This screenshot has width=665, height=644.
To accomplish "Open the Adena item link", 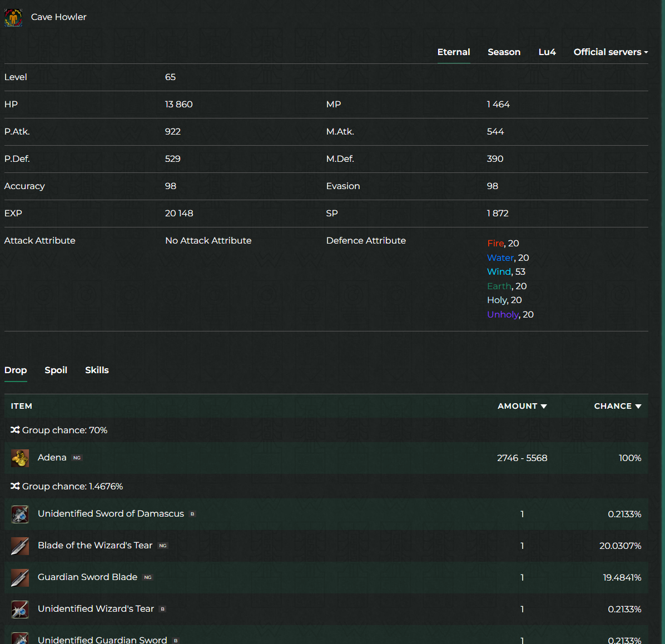I will (x=52, y=458).
